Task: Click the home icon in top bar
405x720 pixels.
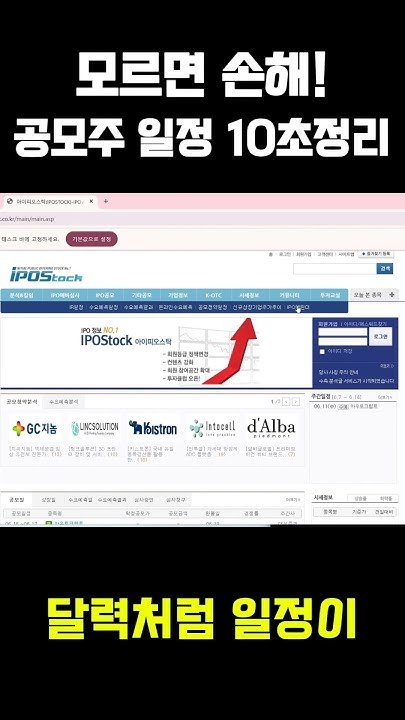Action: (x=270, y=254)
